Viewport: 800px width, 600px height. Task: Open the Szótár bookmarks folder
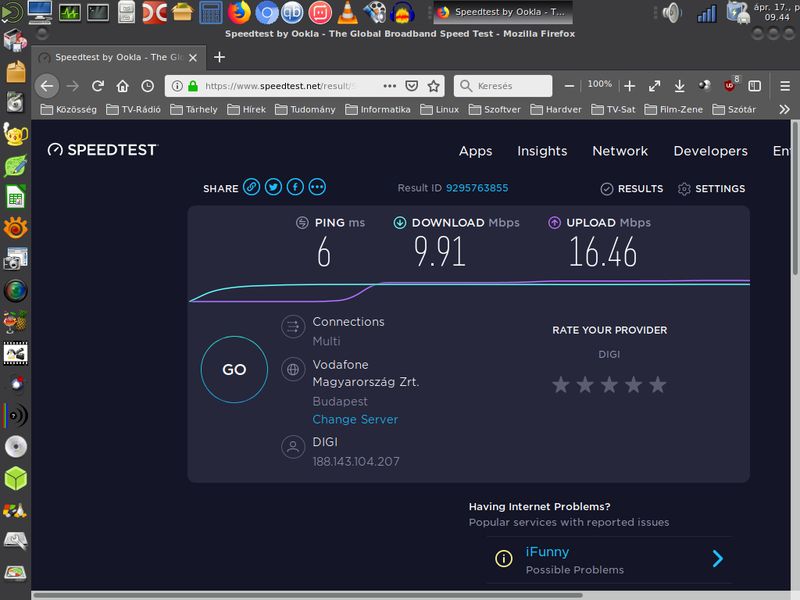(734, 109)
